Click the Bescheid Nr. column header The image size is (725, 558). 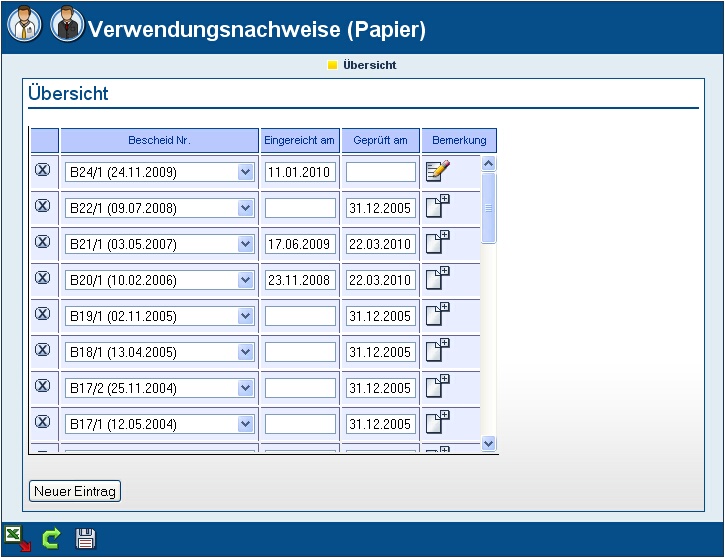(x=160, y=141)
